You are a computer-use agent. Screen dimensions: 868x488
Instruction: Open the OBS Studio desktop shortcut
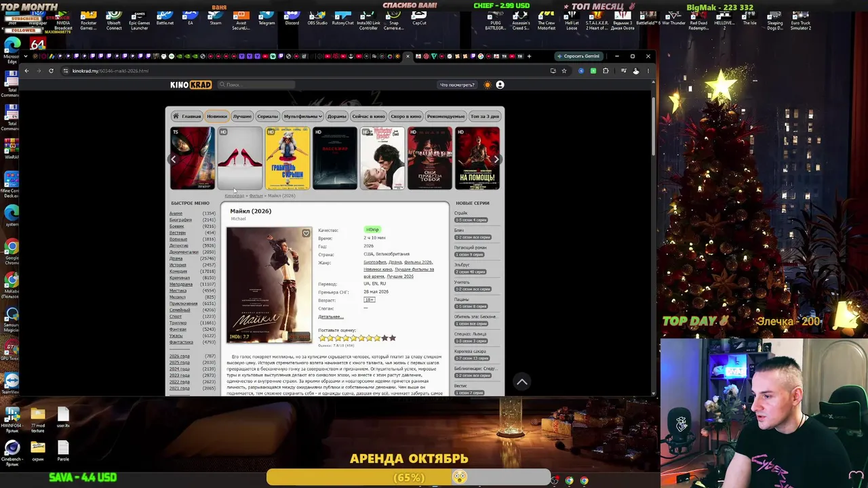click(317, 19)
